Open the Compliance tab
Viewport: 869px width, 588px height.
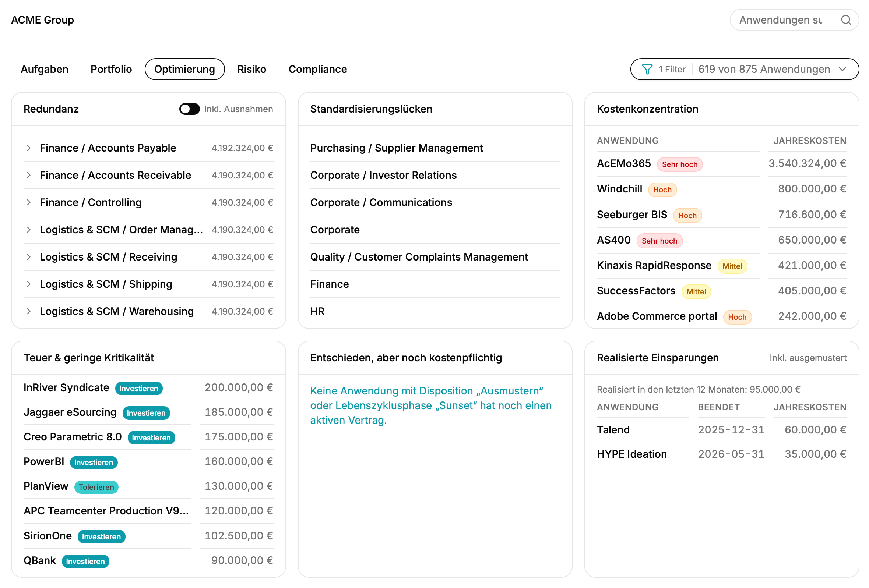(x=318, y=69)
